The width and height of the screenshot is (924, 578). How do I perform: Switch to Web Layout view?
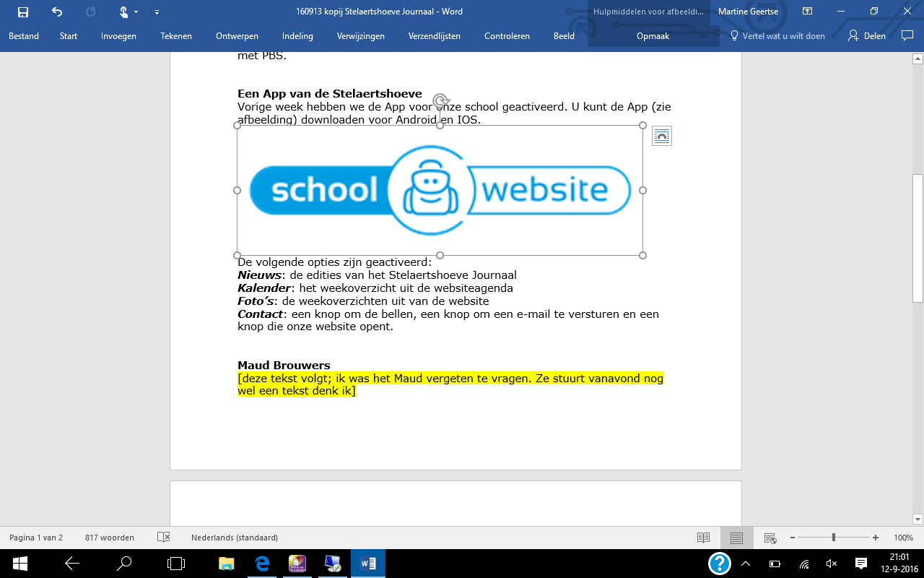pyautogui.click(x=770, y=538)
